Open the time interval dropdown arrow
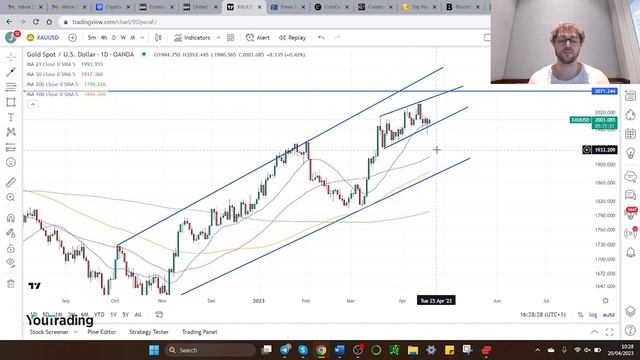This screenshot has width=640, height=360. (142, 38)
